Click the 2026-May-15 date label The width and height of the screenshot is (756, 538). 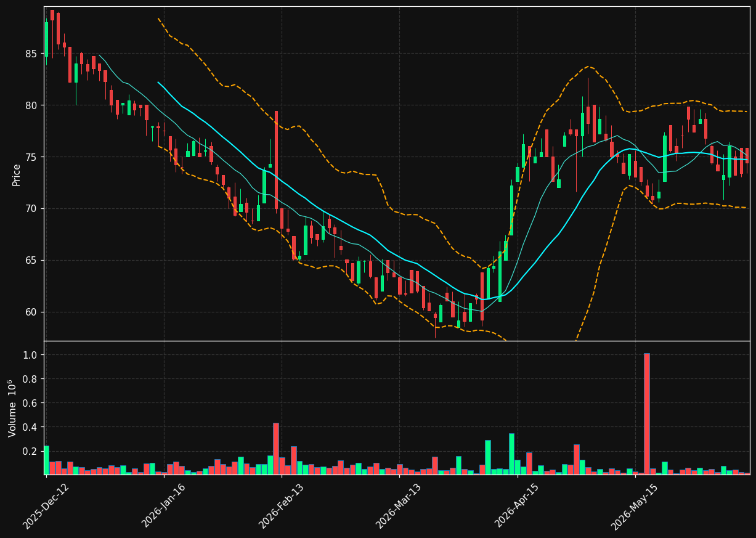(x=635, y=506)
